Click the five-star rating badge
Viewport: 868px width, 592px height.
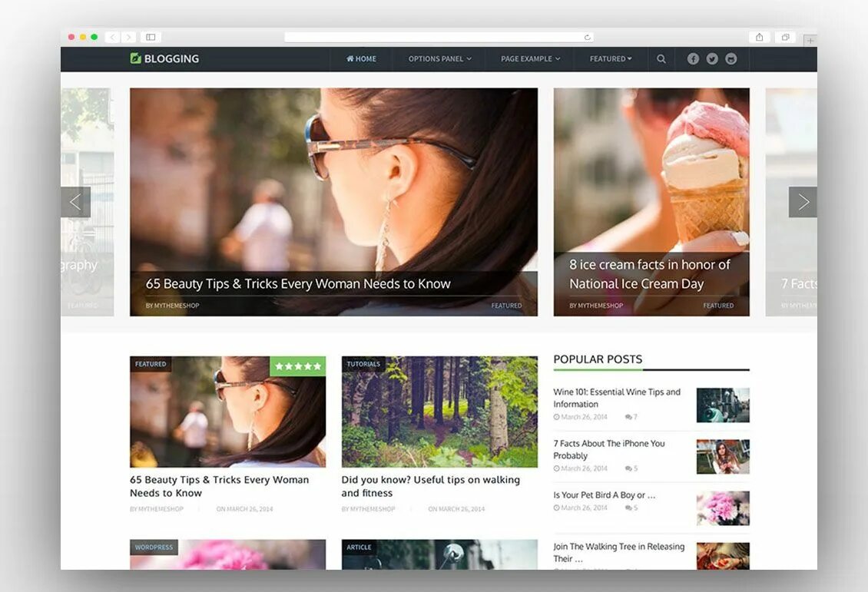298,365
